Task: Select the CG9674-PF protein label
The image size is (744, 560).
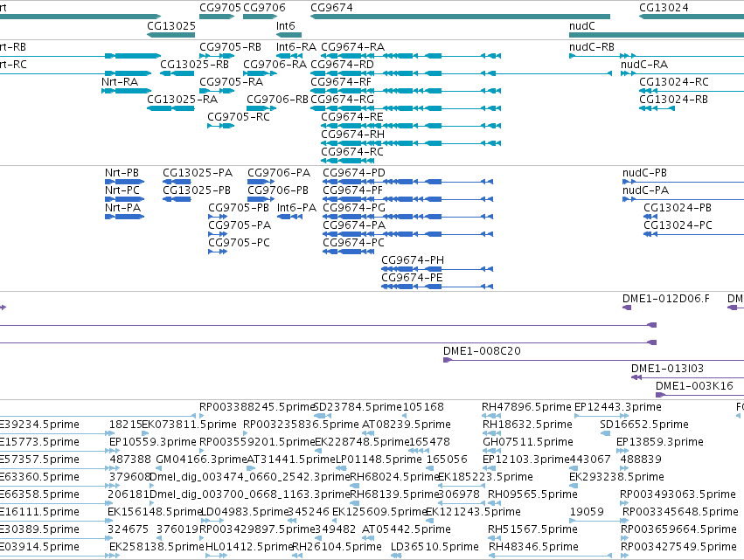Action: click(352, 190)
